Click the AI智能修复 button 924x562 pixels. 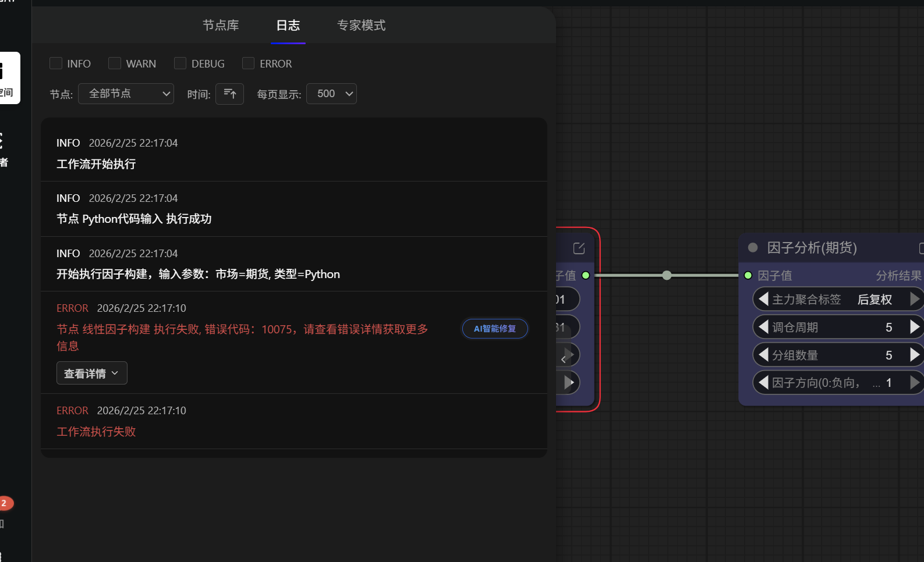495,329
